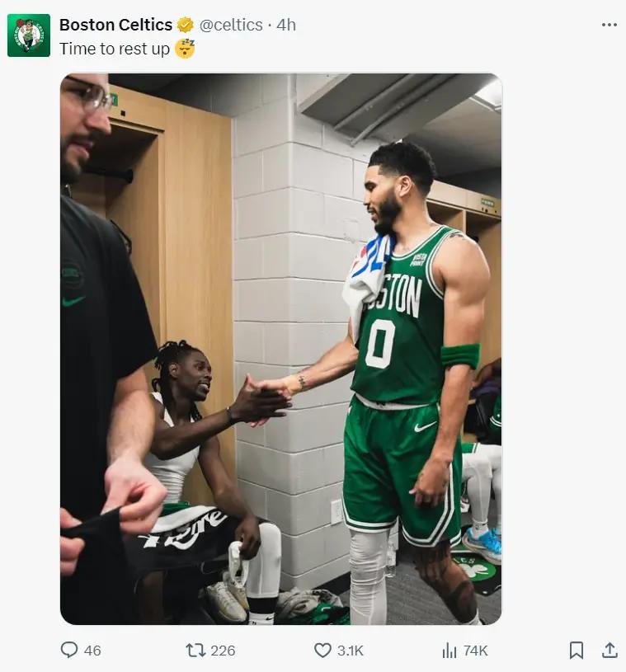Click the 46 replies count
Image resolution: width=626 pixels, height=672 pixels.
(92, 651)
